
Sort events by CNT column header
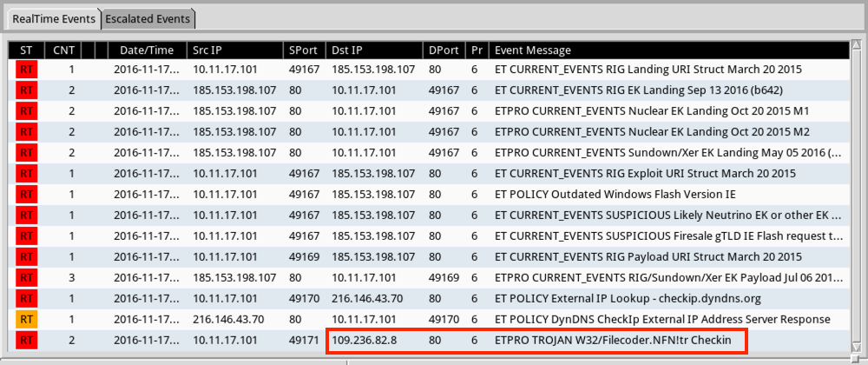(x=63, y=50)
